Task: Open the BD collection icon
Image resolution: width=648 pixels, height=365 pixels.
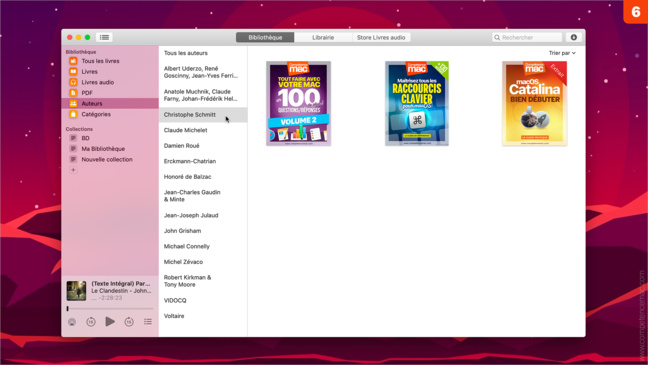Action: [73, 138]
